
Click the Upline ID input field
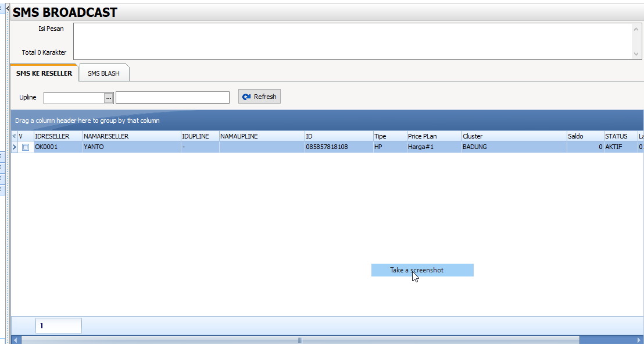[x=74, y=98]
